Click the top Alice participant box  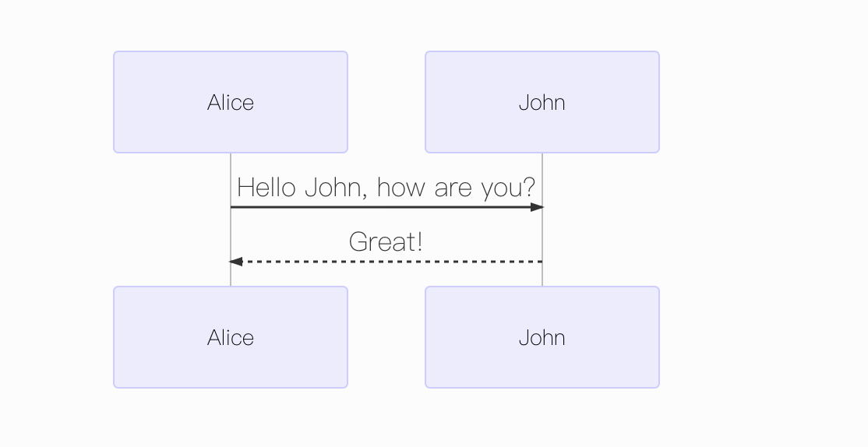231,102
